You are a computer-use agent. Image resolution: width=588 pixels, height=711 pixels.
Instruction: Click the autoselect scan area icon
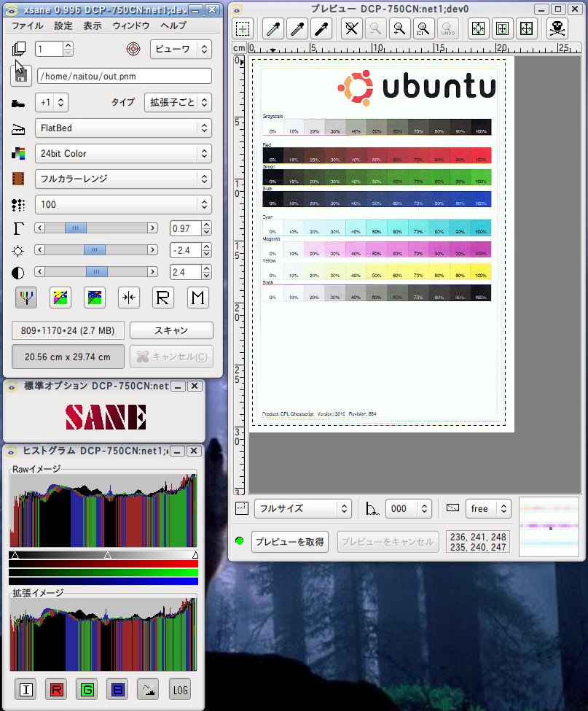coord(479,29)
